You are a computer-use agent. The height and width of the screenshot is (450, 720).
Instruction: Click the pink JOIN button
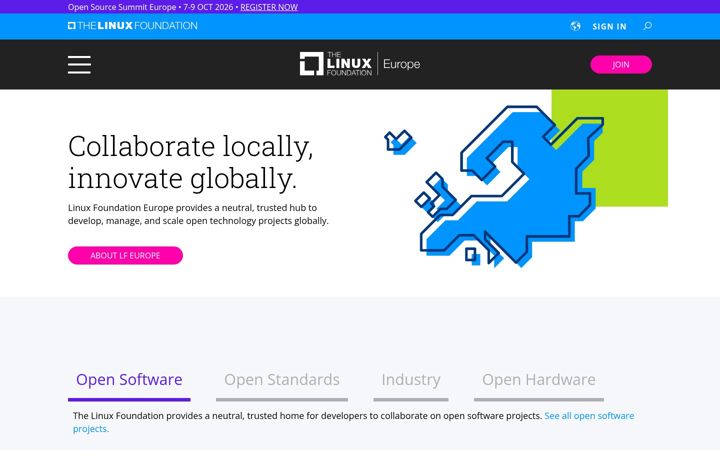point(621,64)
